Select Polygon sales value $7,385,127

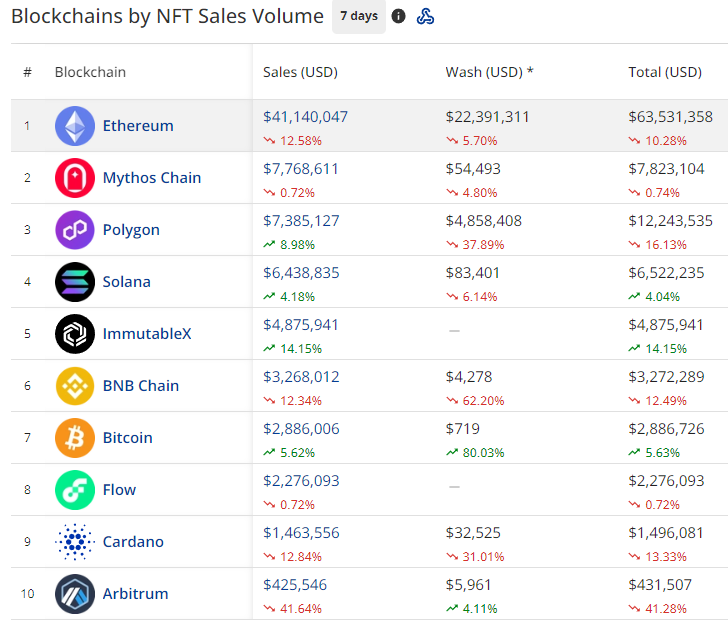[x=301, y=221]
